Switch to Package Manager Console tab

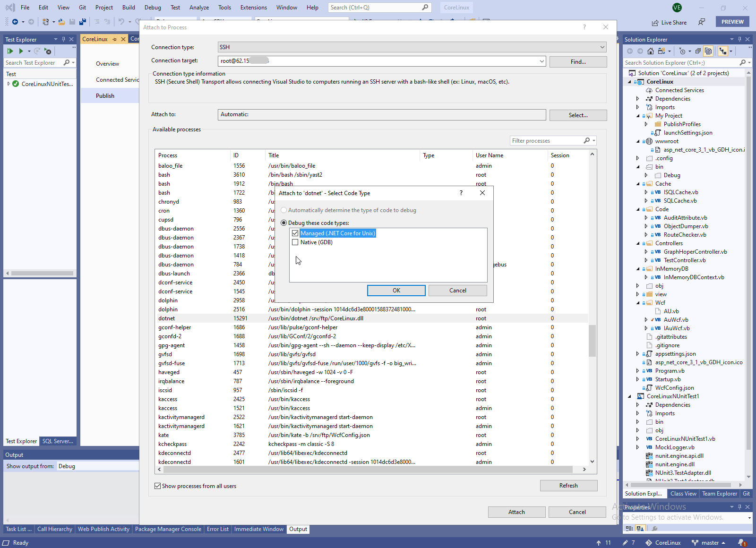168,529
